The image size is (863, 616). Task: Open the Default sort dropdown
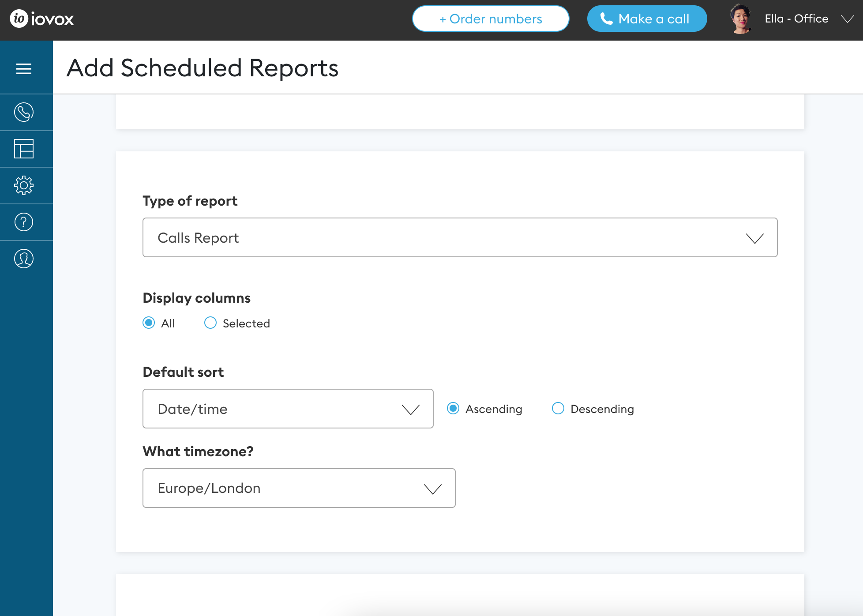[288, 409]
